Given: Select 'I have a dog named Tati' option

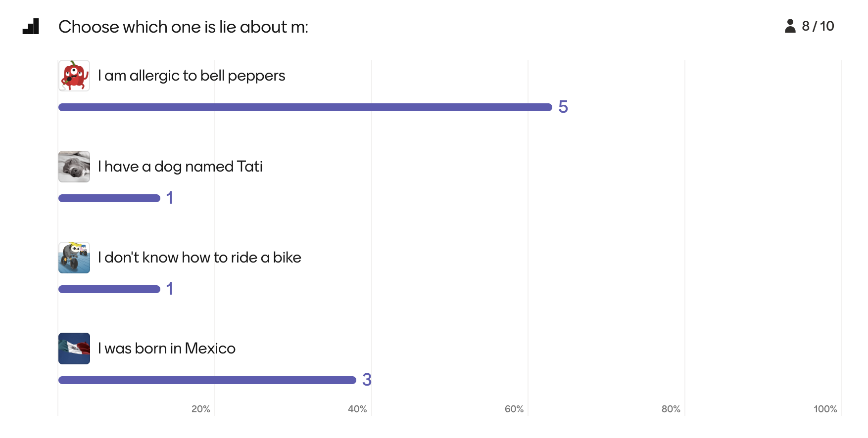Looking at the screenshot, I should [x=180, y=167].
